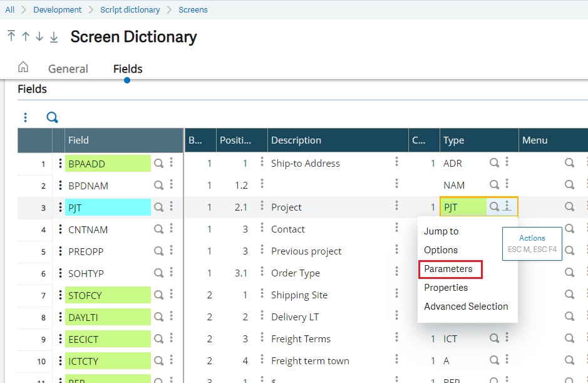Select the Freight term town cell

coord(310,361)
